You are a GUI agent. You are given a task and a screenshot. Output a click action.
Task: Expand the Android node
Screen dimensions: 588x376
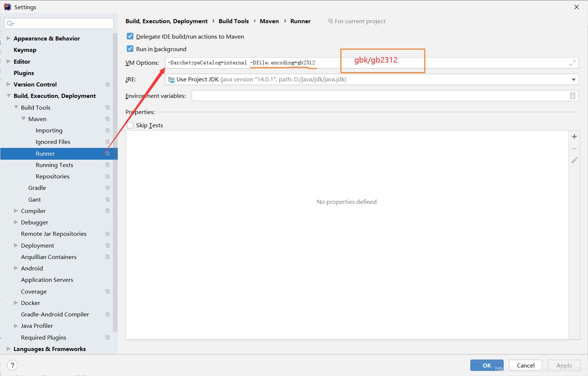[x=16, y=268]
